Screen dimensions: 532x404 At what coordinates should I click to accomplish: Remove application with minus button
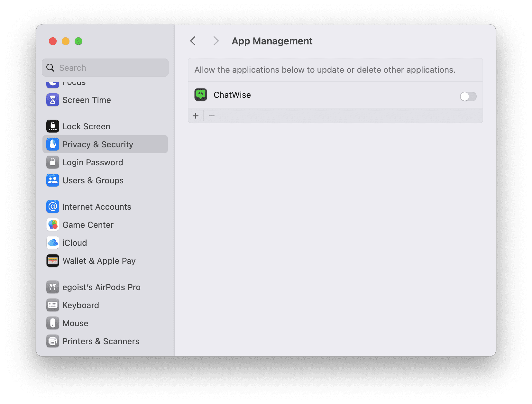pyautogui.click(x=212, y=116)
